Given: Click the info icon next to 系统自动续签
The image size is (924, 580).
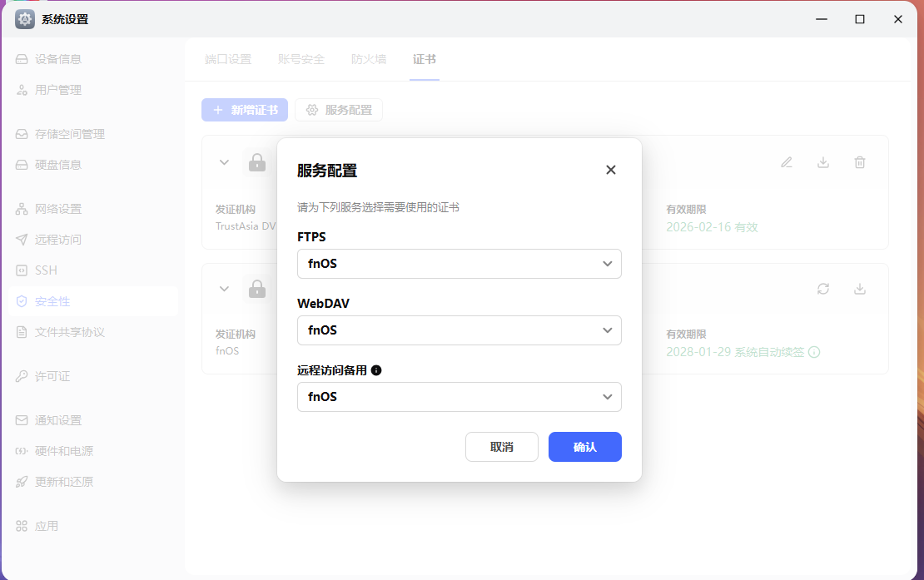Looking at the screenshot, I should [813, 352].
